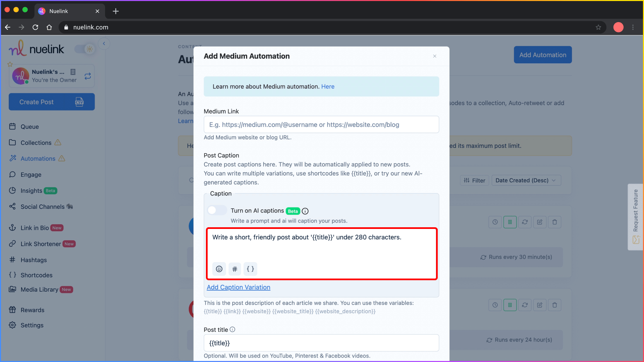Click the Add Automation button
This screenshot has width=644, height=362.
click(x=543, y=55)
